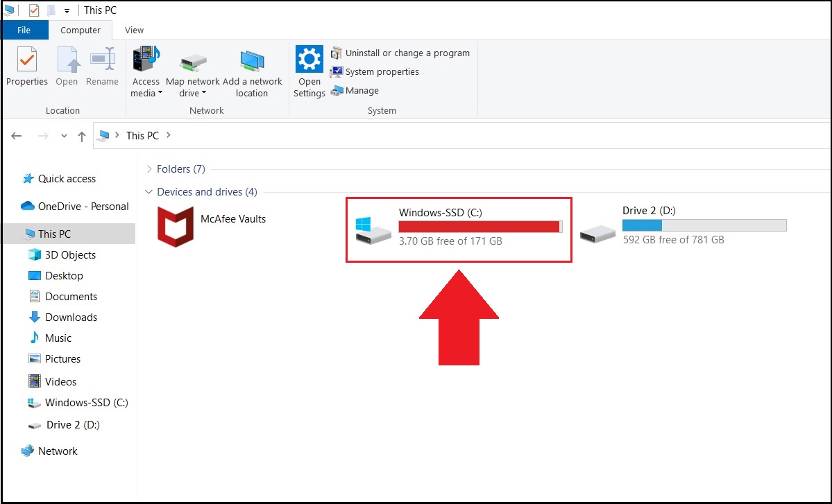The image size is (832, 504).
Task: Open Settings gear icon in ribbon
Action: (x=309, y=60)
